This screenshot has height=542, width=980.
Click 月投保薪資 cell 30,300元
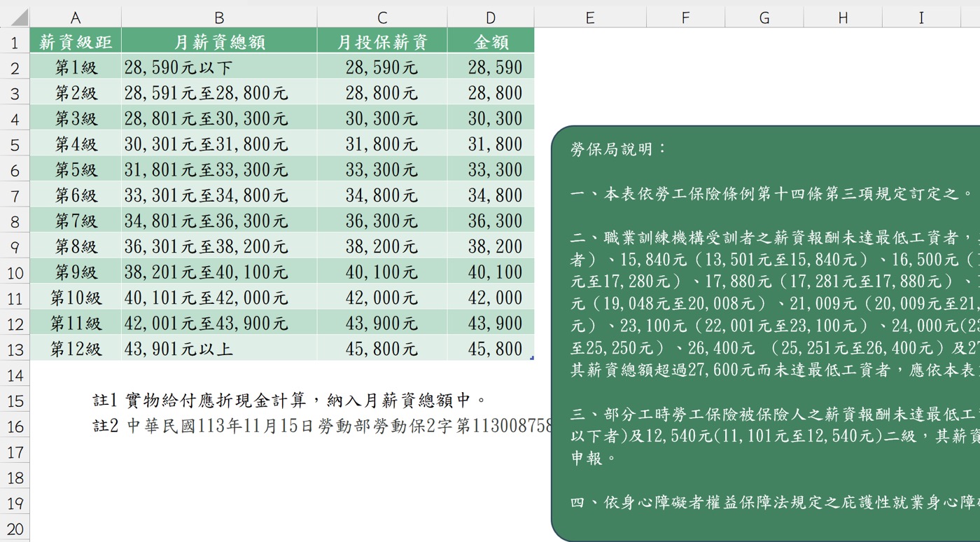(382, 118)
